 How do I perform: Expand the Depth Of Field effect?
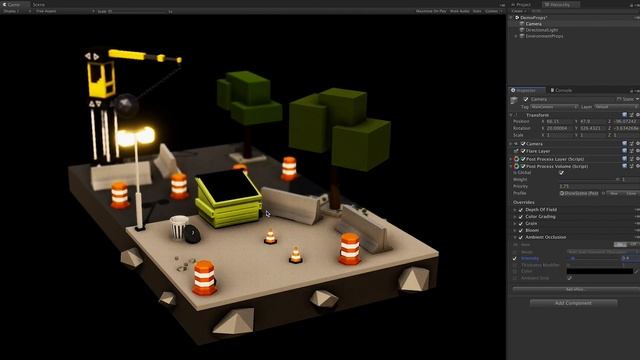(515, 210)
